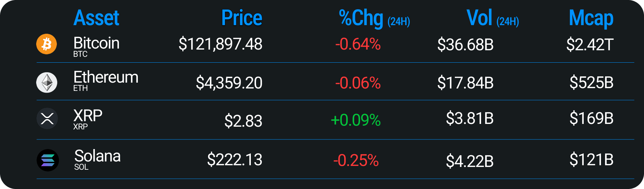Click Solana's $121B market cap value
This screenshot has height=189, width=644.
pyautogui.click(x=591, y=160)
